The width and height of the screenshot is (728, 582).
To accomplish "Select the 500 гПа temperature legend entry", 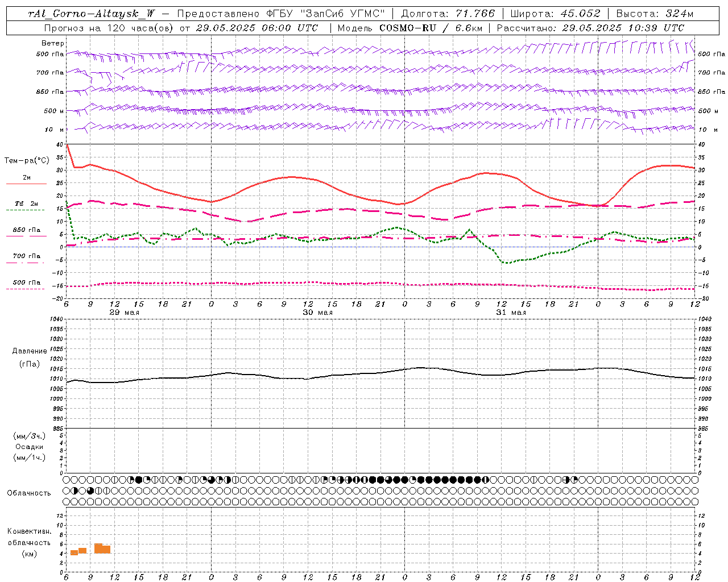I will (x=27, y=282).
